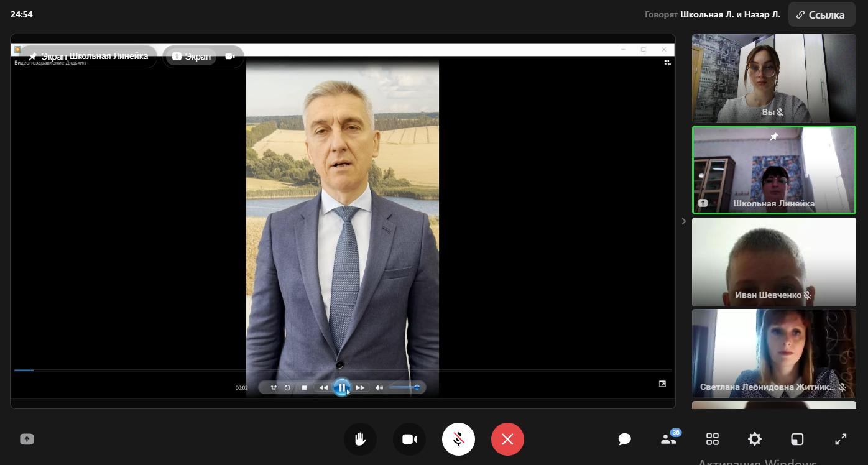Click the rewind button in player
This screenshot has width=868, height=465.
coord(323,388)
